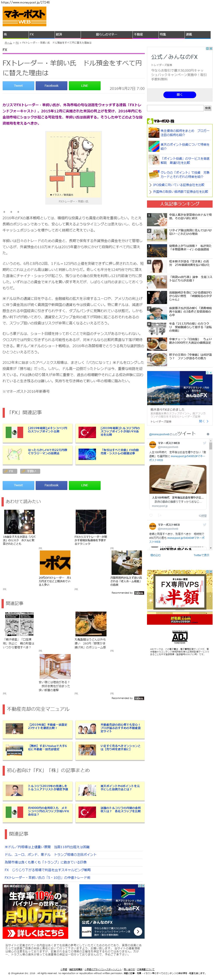This screenshot has height=980, width=215.
Task: Close the FX専用VPS 半額 banner ad
Action: pyautogui.click(x=211, y=571)
